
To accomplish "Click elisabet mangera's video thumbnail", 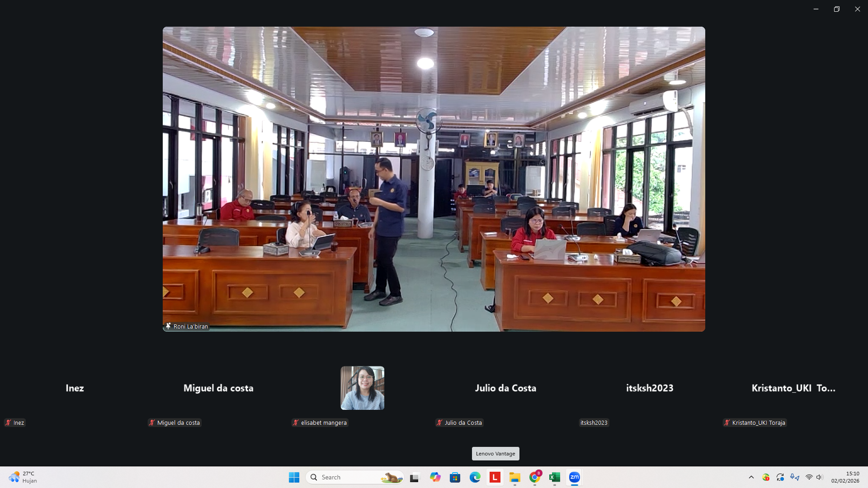I will pos(362,388).
